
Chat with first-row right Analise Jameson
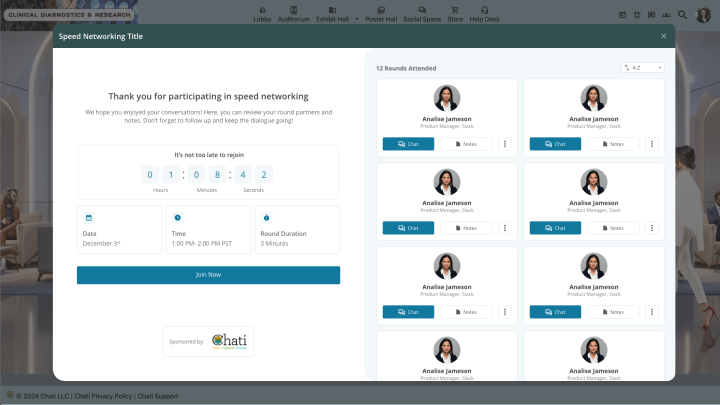click(555, 144)
